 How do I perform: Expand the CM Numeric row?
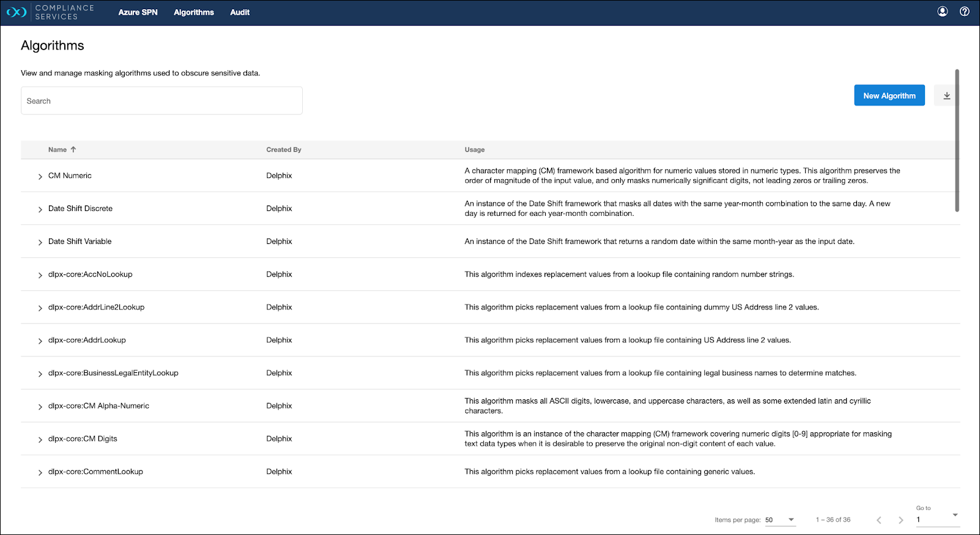tap(40, 176)
